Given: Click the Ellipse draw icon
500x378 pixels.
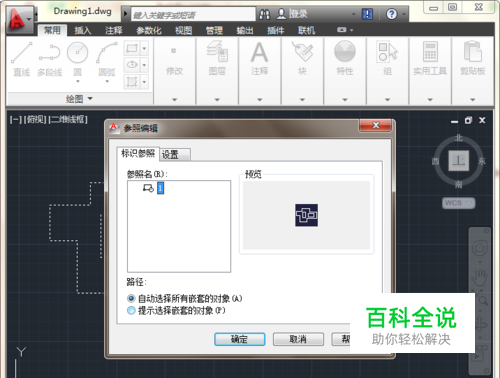Looking at the screenshot, I should coord(132,65).
